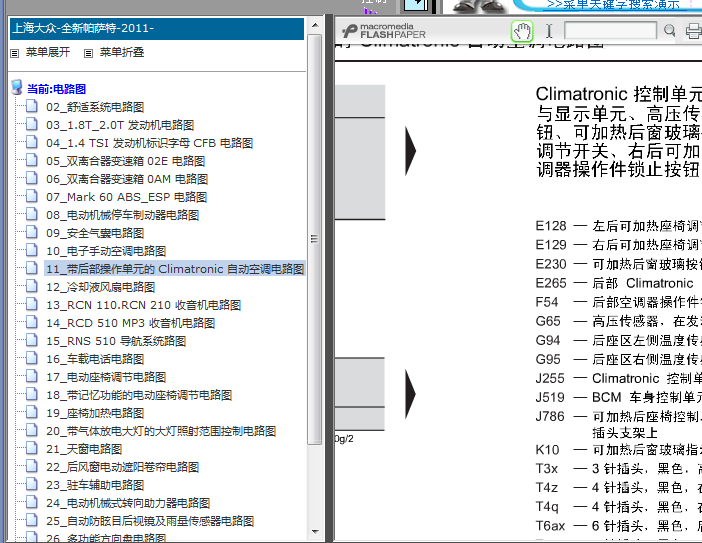Click the lower black arrow in diagram
Viewport: 702px width, 543px height.
tap(410, 394)
